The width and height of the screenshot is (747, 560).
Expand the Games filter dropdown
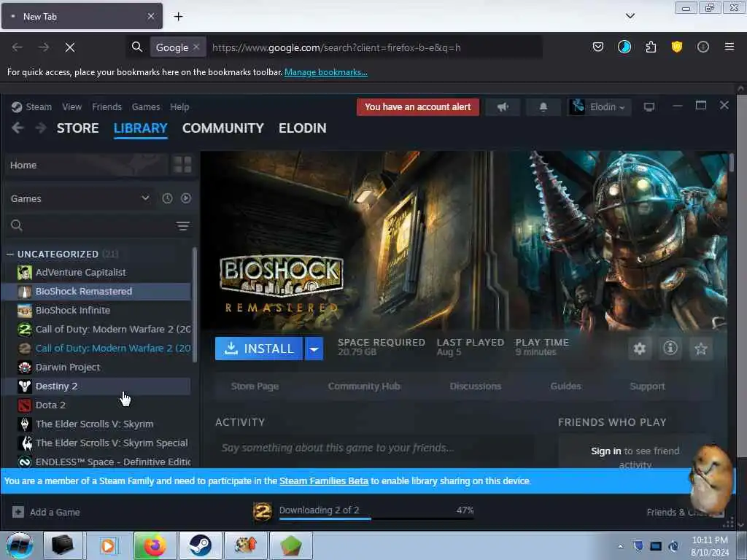145,198
